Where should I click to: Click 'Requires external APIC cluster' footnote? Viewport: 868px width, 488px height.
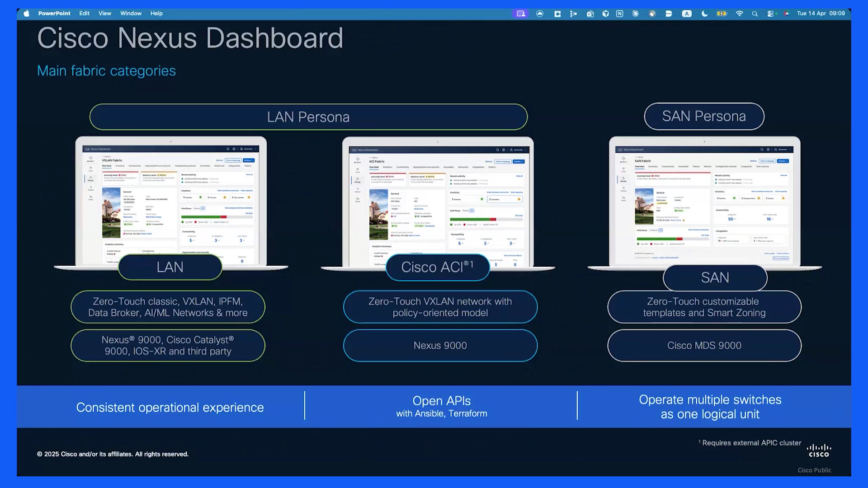click(750, 443)
